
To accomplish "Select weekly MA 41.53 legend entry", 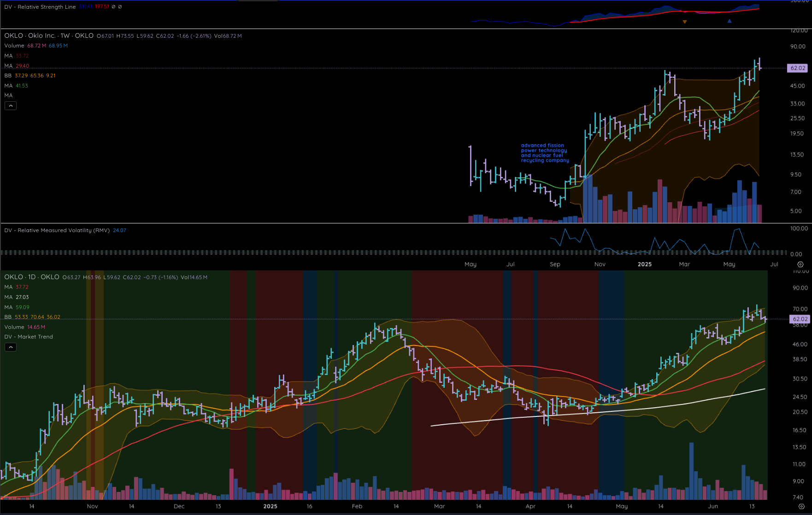I will pos(16,86).
